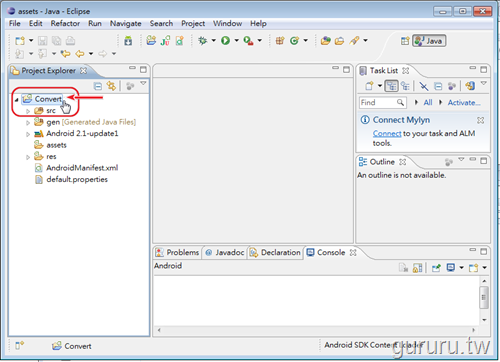
Task: Click the Save toolbar icon
Action: pyautogui.click(x=42, y=41)
